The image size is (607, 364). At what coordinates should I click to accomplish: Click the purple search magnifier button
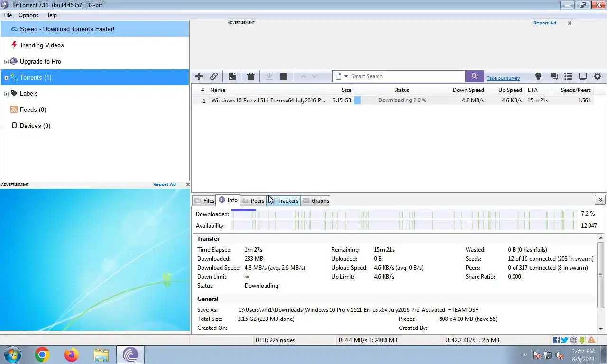tap(474, 76)
